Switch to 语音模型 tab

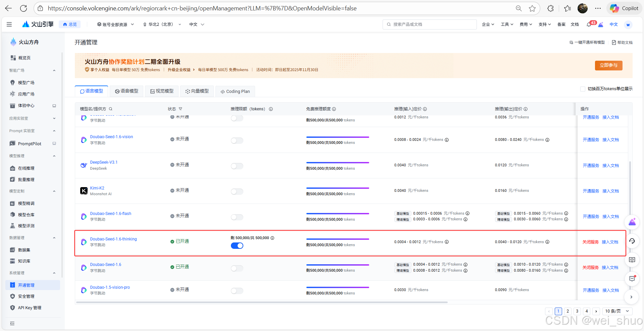coord(127,91)
